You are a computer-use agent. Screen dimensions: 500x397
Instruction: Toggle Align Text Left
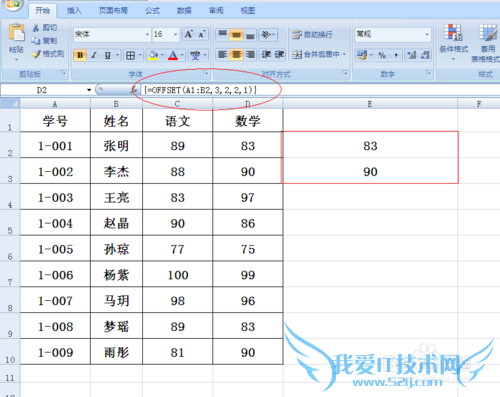(222, 55)
